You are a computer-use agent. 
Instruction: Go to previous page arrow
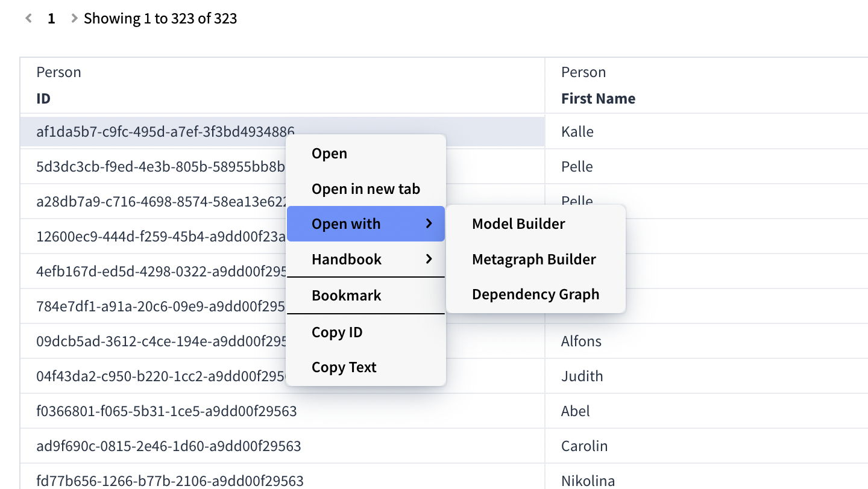pos(28,19)
